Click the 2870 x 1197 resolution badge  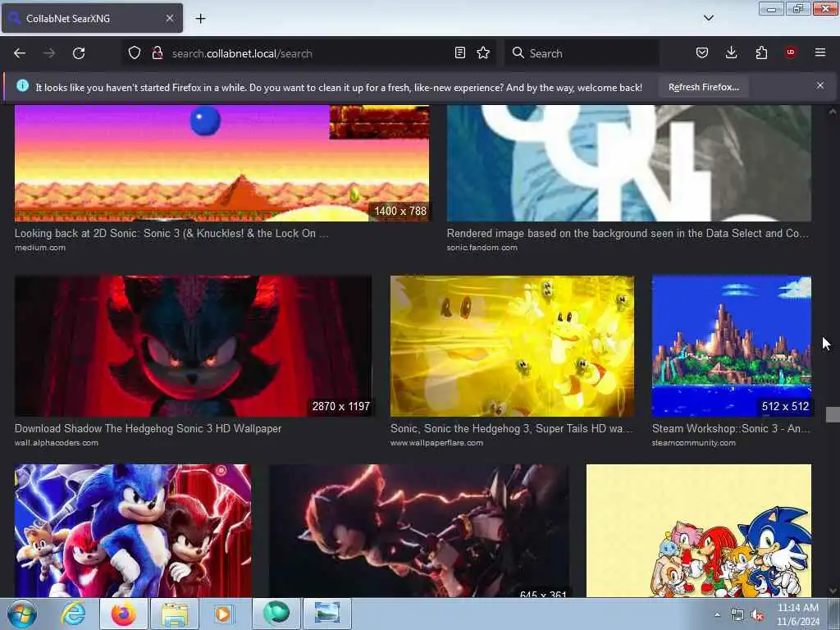coord(340,406)
